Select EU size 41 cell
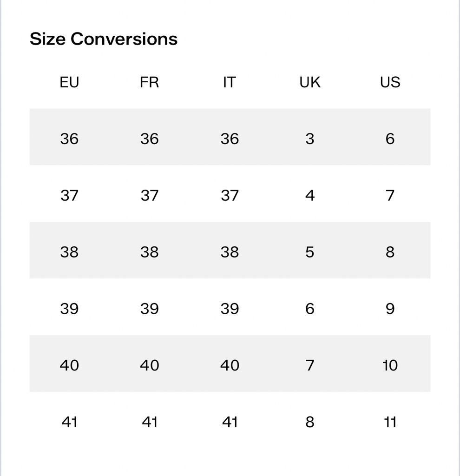 pos(69,422)
